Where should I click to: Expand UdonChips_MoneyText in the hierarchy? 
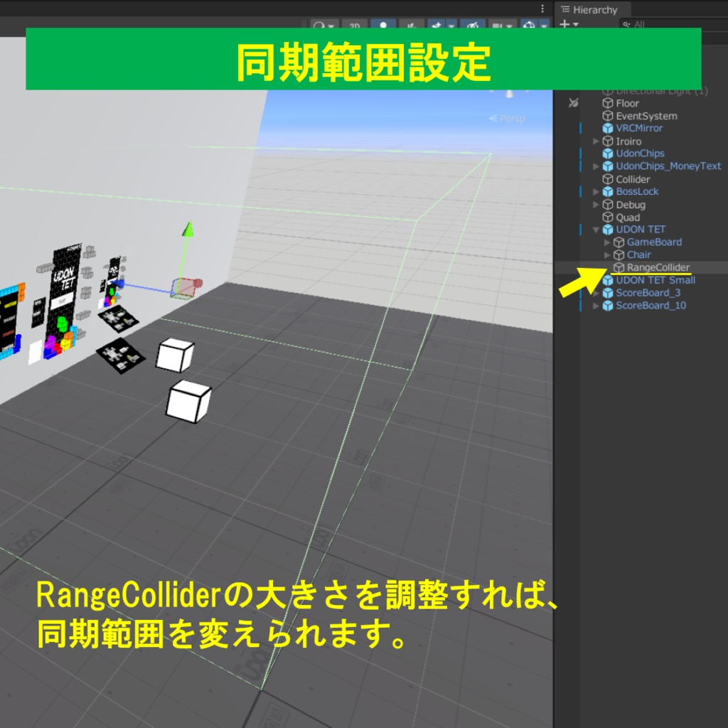(596, 166)
